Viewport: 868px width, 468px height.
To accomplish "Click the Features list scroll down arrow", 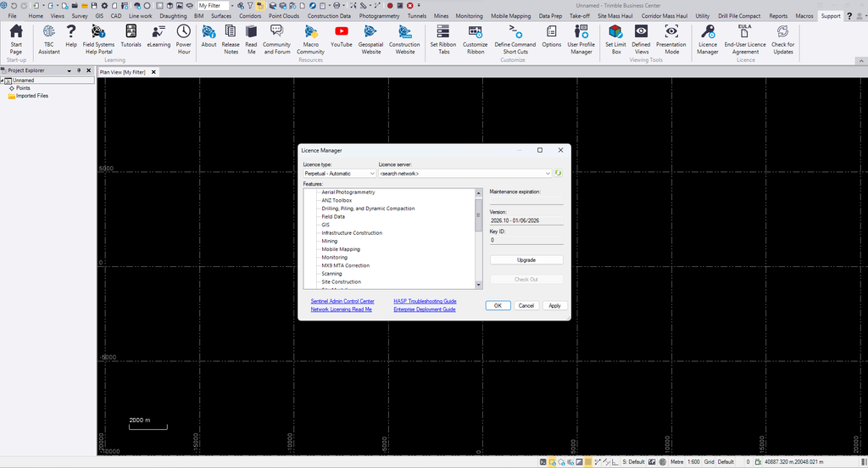I will click(479, 285).
